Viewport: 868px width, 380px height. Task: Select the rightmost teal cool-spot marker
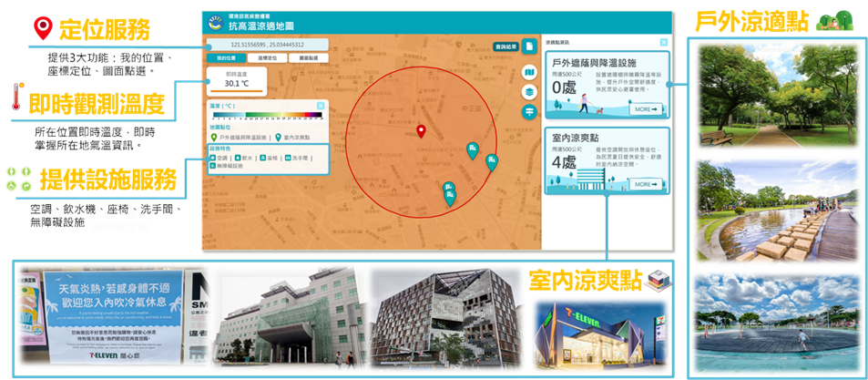pyautogui.click(x=492, y=163)
